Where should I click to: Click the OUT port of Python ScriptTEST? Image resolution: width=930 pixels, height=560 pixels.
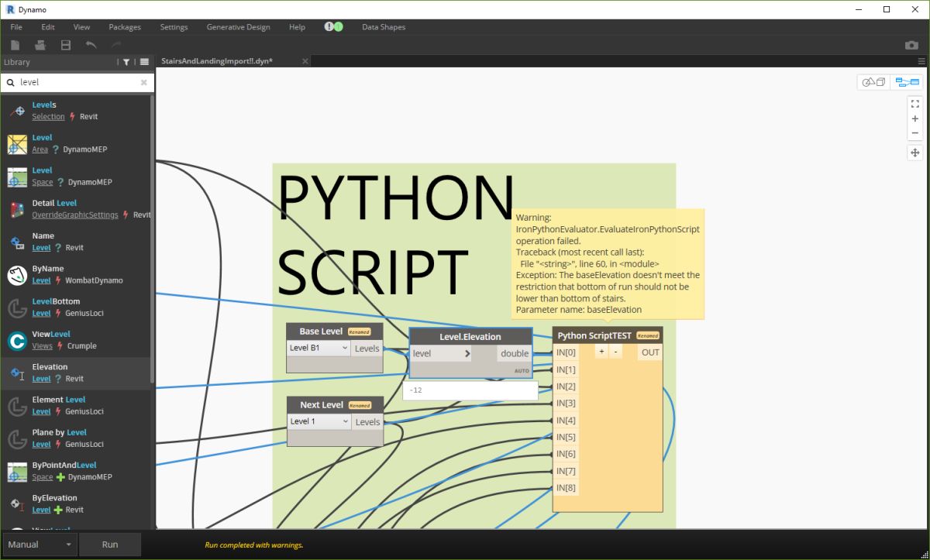pos(650,352)
